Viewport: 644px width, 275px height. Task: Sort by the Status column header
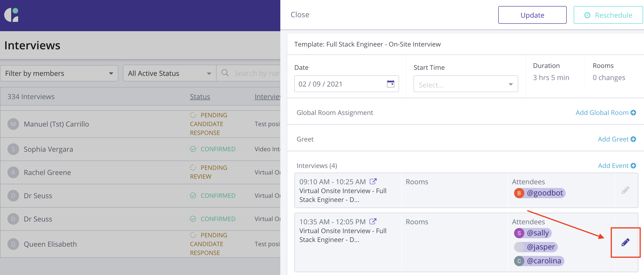coord(200,97)
